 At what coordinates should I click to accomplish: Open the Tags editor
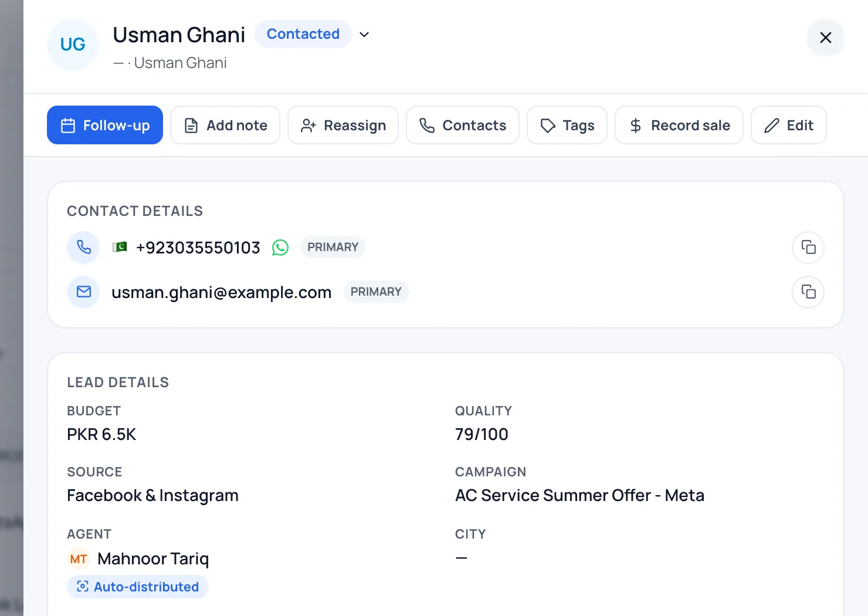click(x=567, y=125)
